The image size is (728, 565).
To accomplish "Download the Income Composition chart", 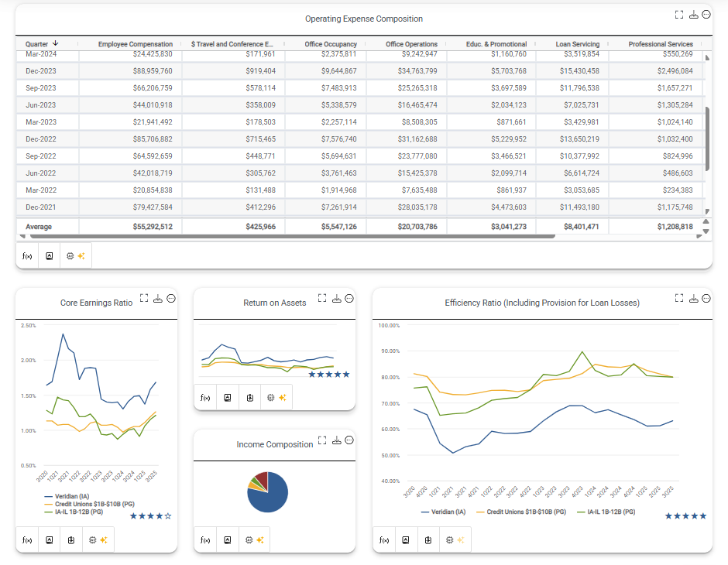I will (337, 440).
